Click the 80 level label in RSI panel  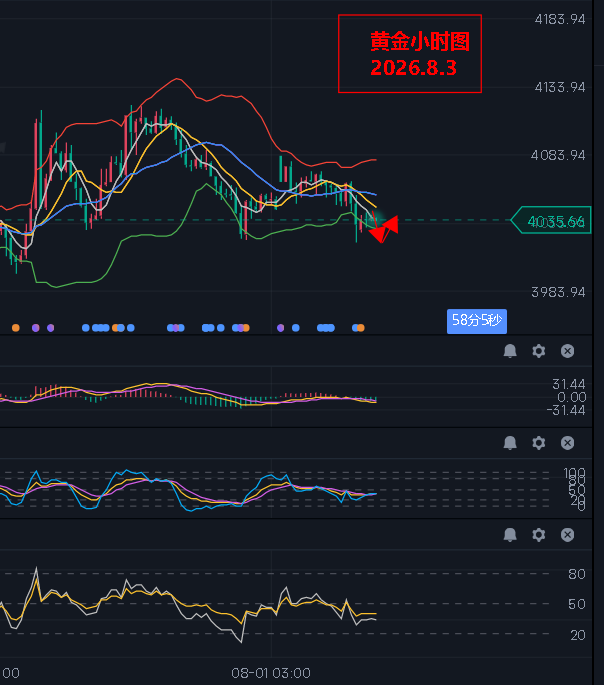576,574
